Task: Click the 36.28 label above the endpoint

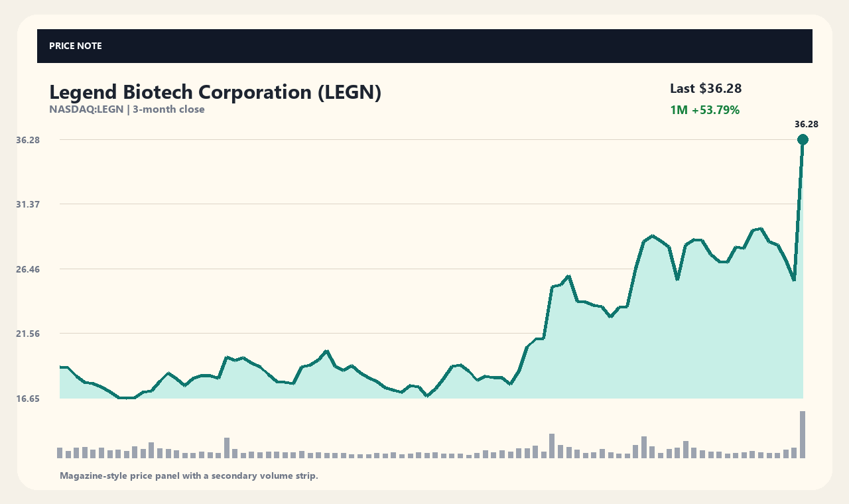Action: (806, 124)
